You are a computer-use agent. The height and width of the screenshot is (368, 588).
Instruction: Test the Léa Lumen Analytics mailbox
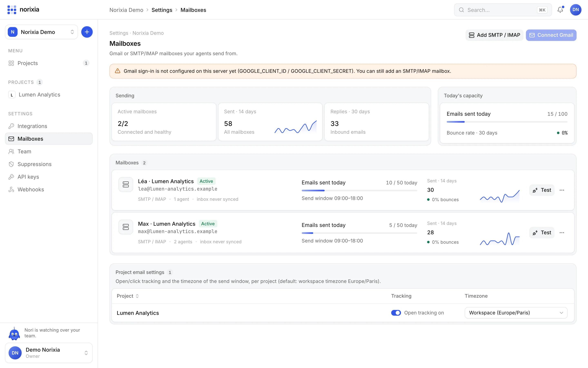542,190
